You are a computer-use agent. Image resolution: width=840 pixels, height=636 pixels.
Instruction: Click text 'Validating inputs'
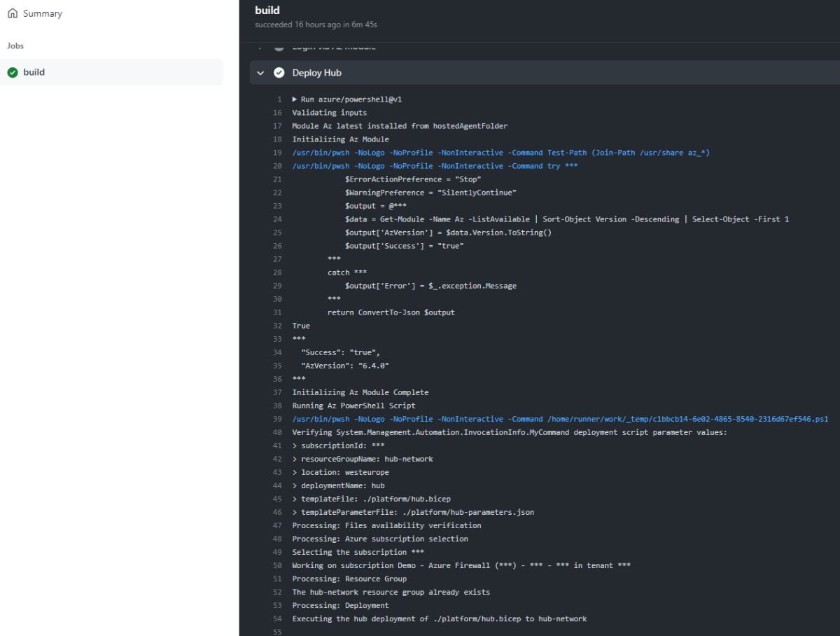click(329, 113)
